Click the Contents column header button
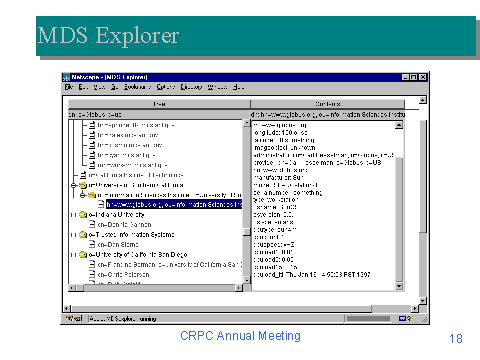This screenshot has width=480, height=360. coord(328,104)
